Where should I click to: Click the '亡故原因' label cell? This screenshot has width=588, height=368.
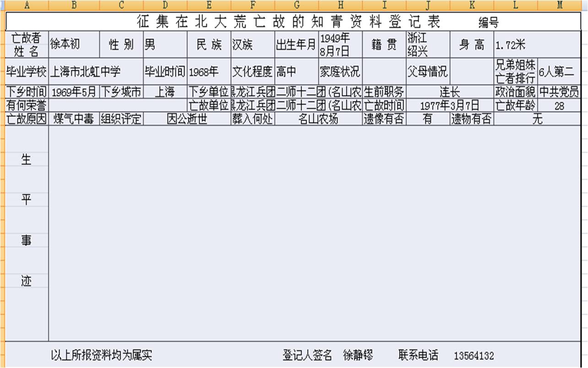pos(27,119)
